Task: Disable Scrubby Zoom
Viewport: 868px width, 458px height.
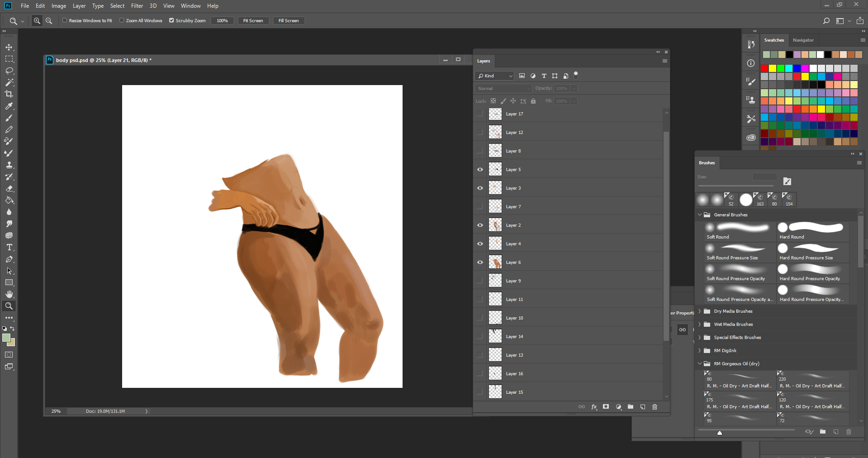Action: coord(171,20)
